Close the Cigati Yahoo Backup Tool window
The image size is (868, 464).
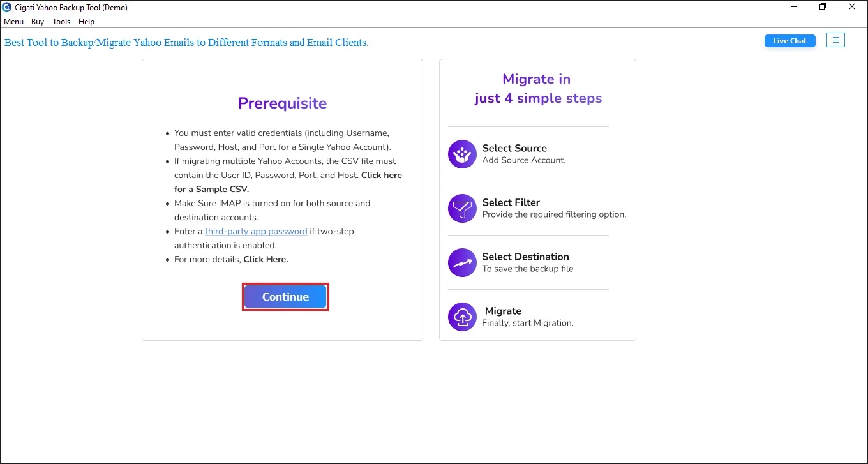point(852,7)
